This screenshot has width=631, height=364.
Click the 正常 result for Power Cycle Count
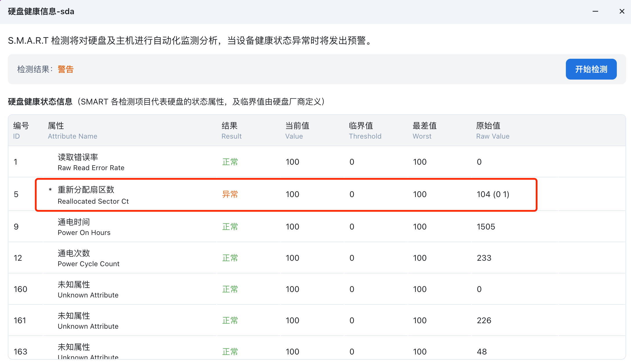pos(230,258)
